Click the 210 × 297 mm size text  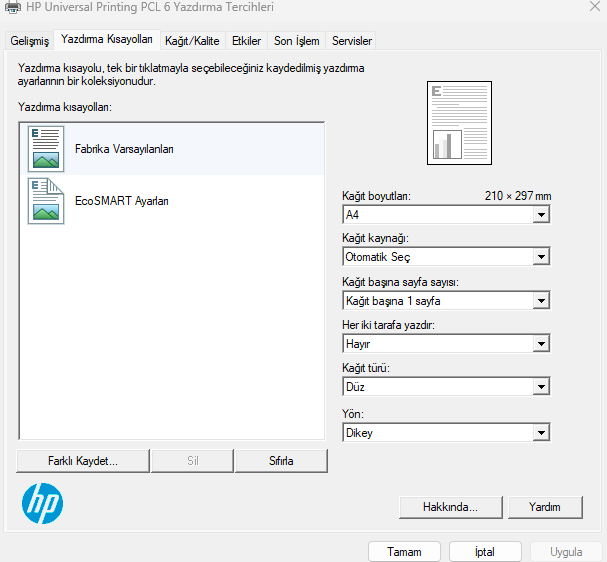[x=518, y=196]
